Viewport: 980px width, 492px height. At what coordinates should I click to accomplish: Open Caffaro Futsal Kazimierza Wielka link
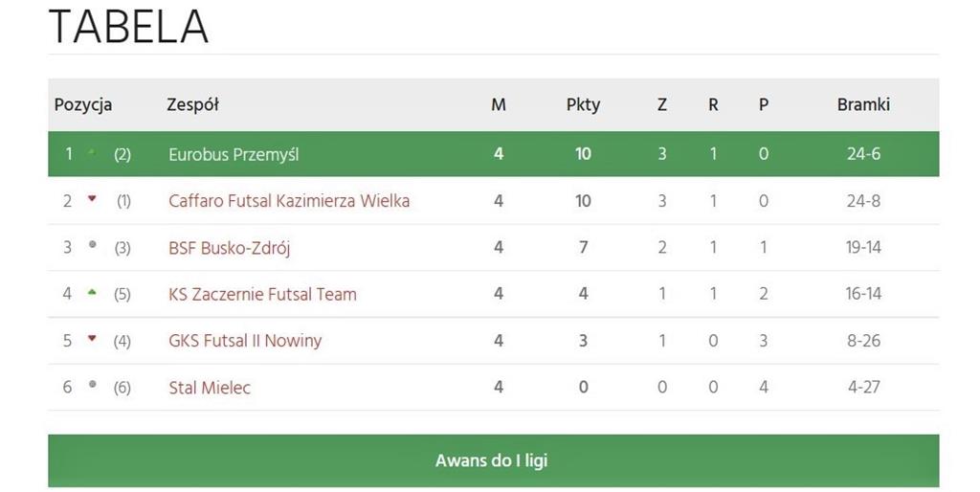(289, 201)
